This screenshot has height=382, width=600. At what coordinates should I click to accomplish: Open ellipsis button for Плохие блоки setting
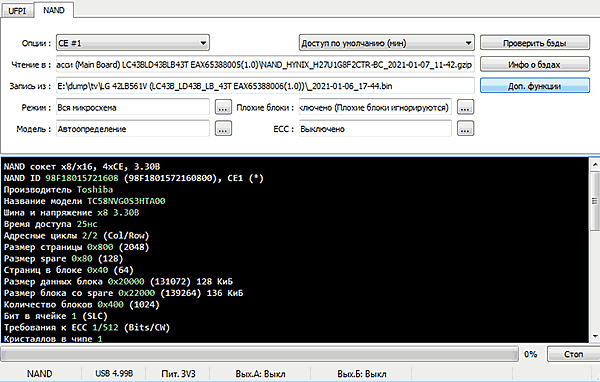pyautogui.click(x=465, y=108)
